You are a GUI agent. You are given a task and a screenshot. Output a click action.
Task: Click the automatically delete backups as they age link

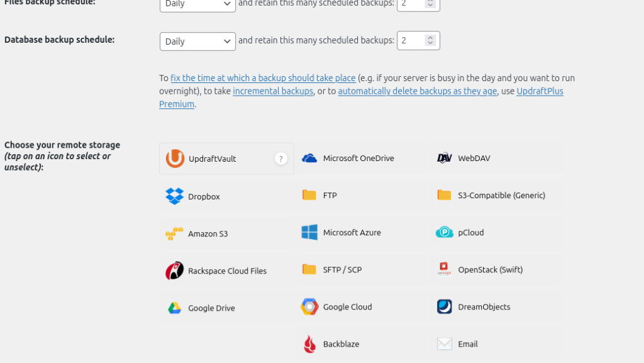tap(418, 91)
